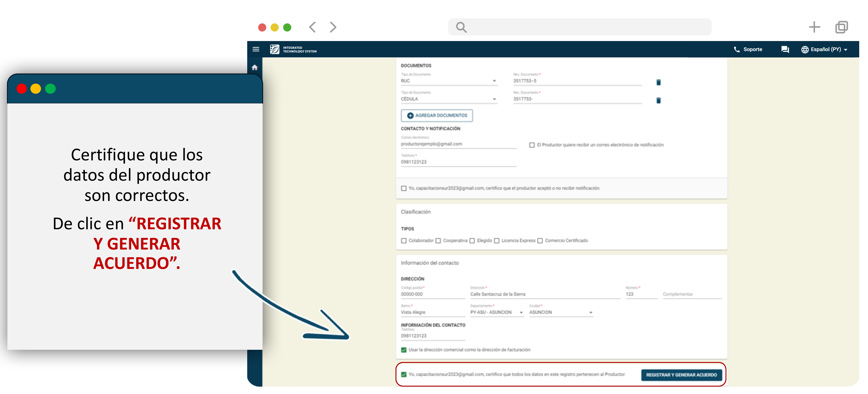Open the hamburger navigation menu

pyautogui.click(x=256, y=50)
